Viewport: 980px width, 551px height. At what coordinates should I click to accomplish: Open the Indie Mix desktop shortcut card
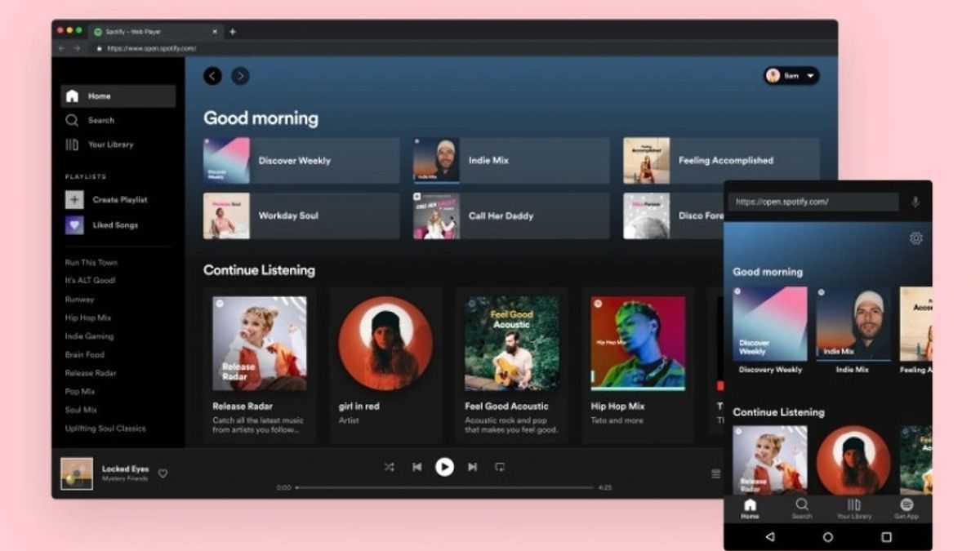(x=511, y=161)
